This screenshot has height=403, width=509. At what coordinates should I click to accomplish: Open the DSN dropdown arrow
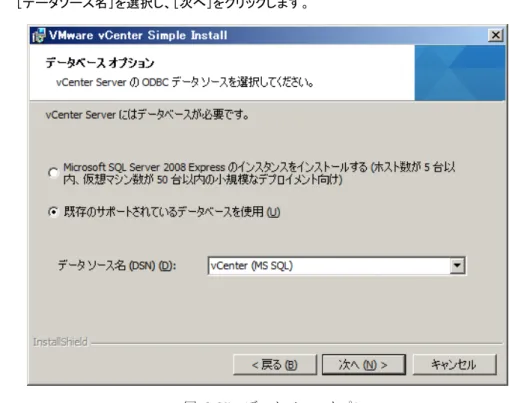(457, 266)
